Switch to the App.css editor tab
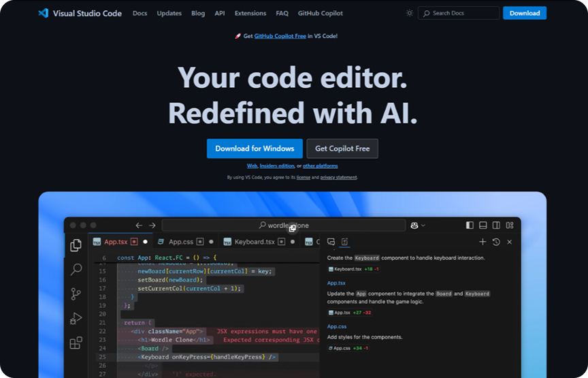 pos(185,242)
